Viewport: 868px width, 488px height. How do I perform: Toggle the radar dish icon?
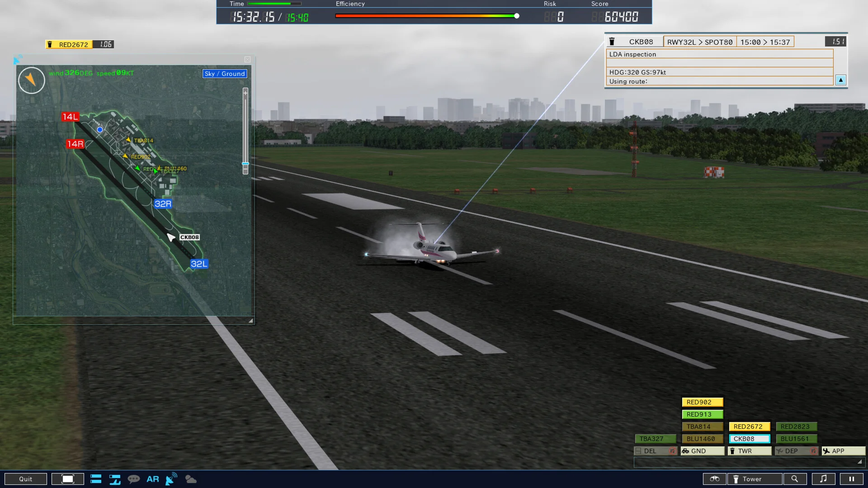pos(171,479)
